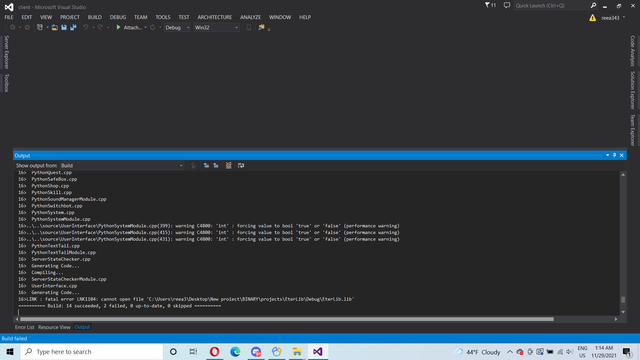Screen dimensions: 640x360
Task: Open the FILE menu
Action: (9, 17)
